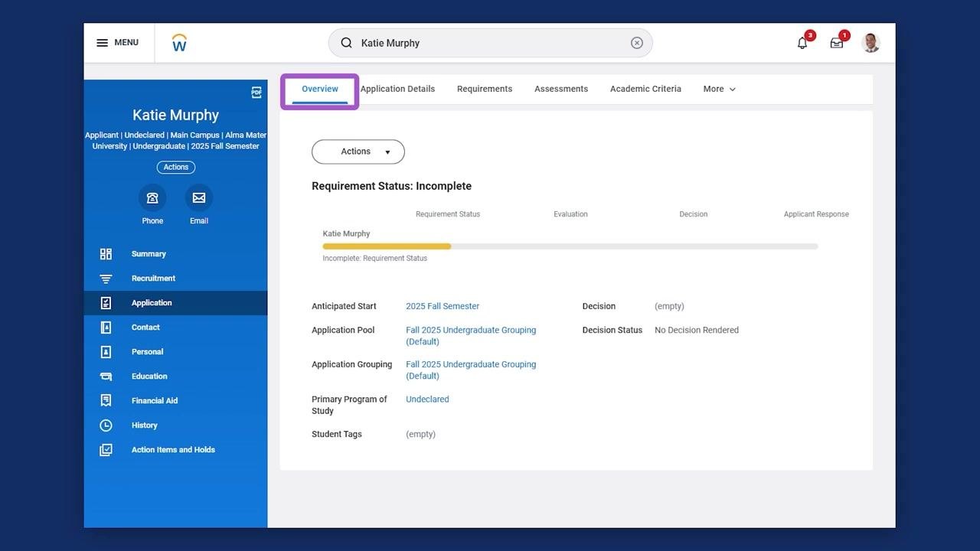Select the Summary sidebar icon

point(106,254)
